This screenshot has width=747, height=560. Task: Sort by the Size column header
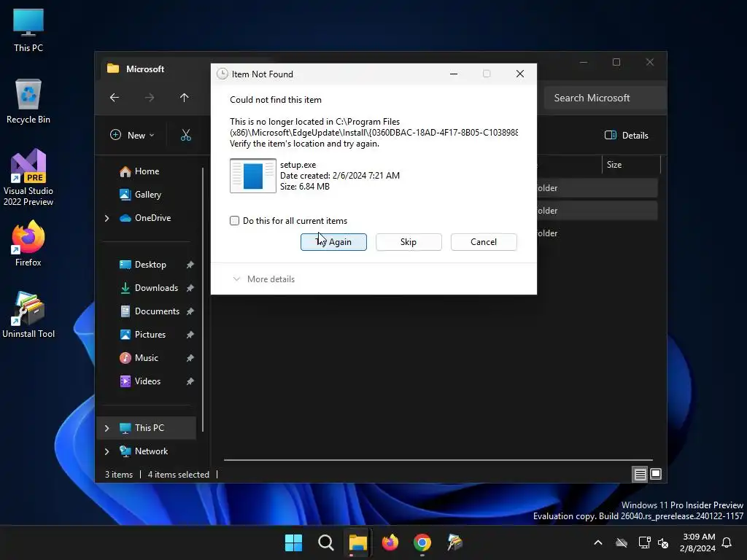631,165
